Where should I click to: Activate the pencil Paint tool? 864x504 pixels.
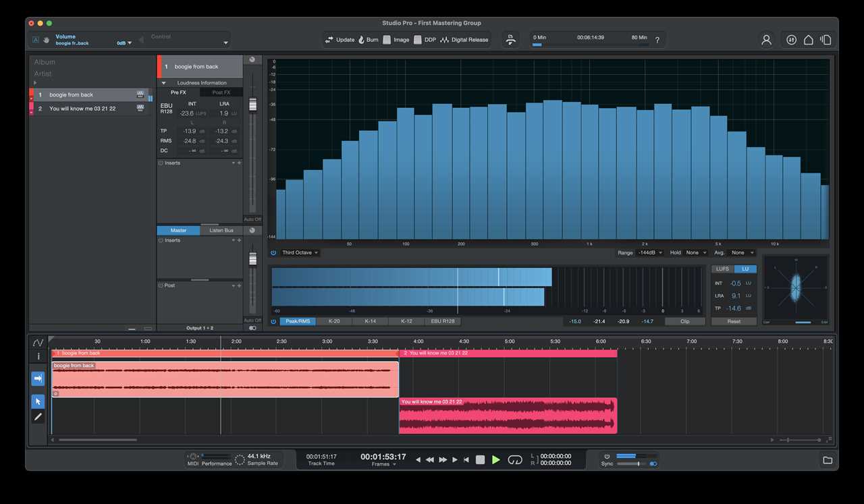(x=38, y=417)
